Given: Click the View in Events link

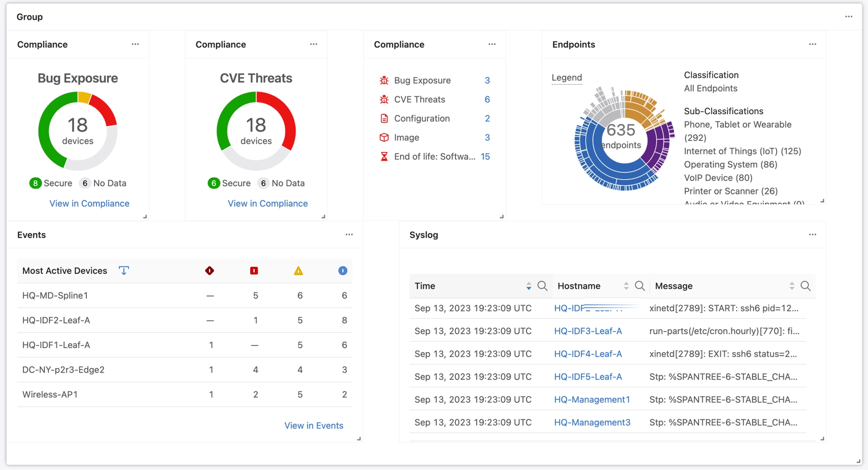Looking at the screenshot, I should click(314, 425).
